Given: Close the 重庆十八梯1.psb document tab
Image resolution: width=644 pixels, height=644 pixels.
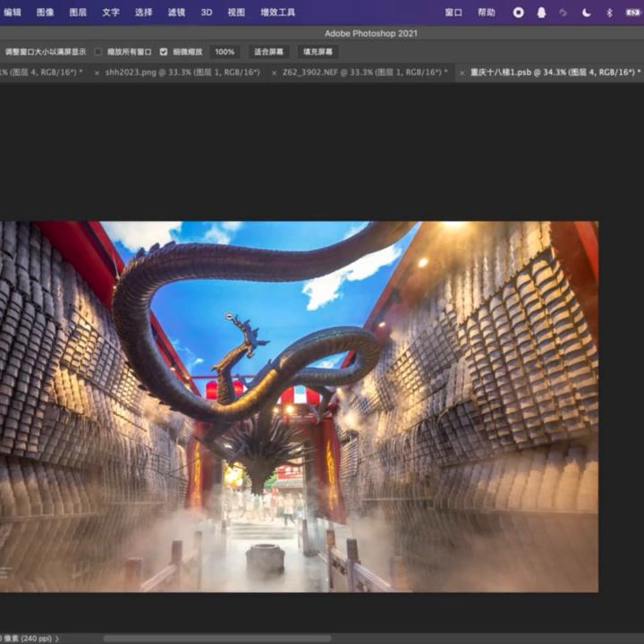Looking at the screenshot, I should tap(462, 72).
